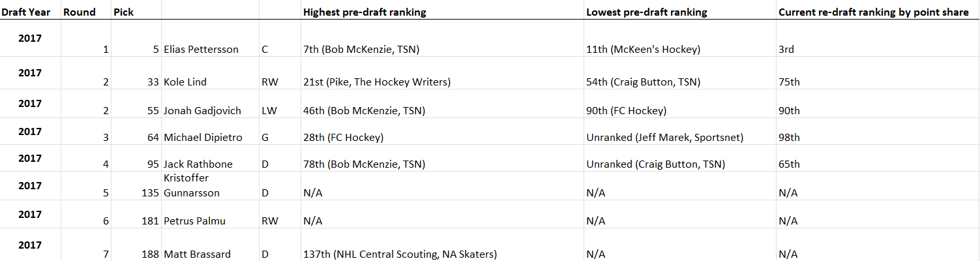The width and height of the screenshot is (980, 261).
Task: Select the Matt Brassard cell
Action: click(x=197, y=254)
